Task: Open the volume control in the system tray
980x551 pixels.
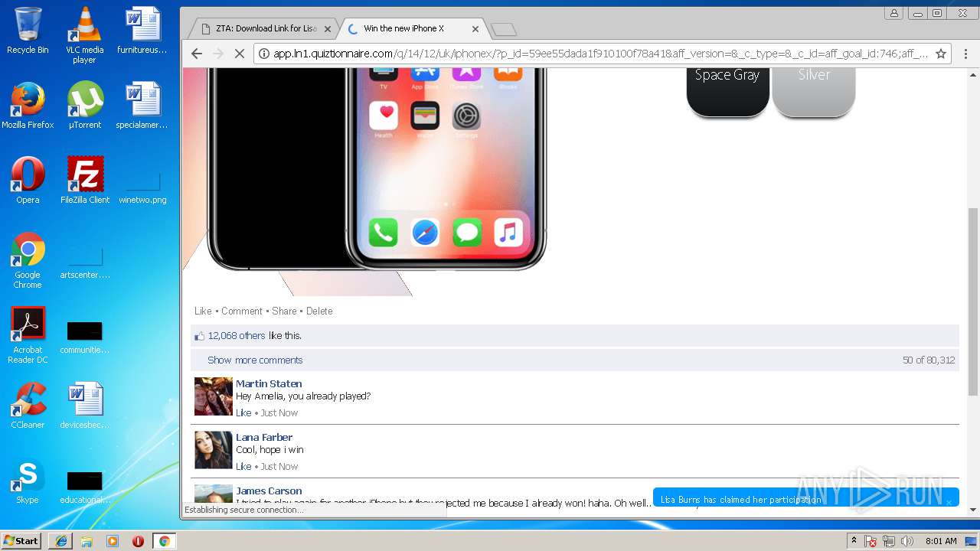Action: [907, 541]
